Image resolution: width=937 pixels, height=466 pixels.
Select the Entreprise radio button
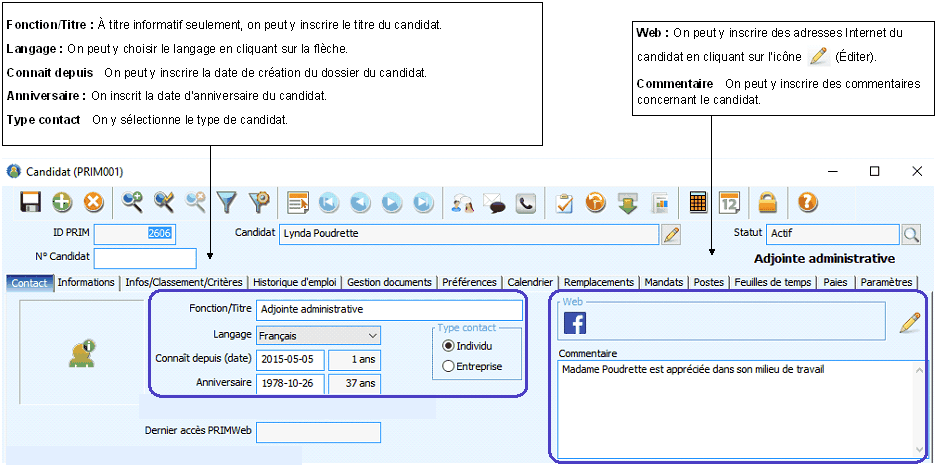click(x=448, y=367)
